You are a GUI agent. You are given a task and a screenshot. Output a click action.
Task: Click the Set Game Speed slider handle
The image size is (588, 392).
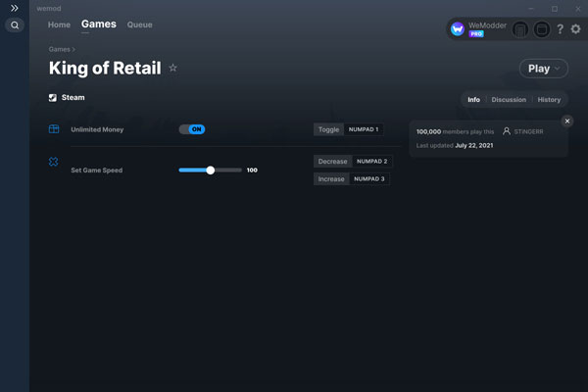(211, 171)
